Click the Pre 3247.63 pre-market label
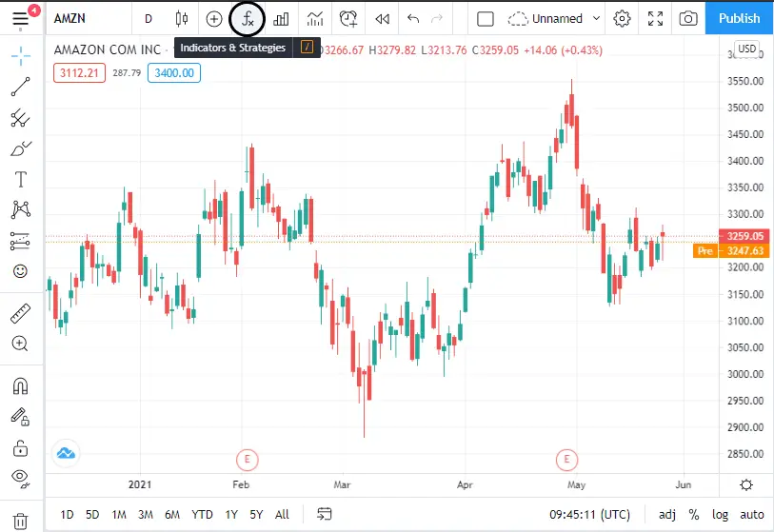The height and width of the screenshot is (532, 774). click(731, 250)
